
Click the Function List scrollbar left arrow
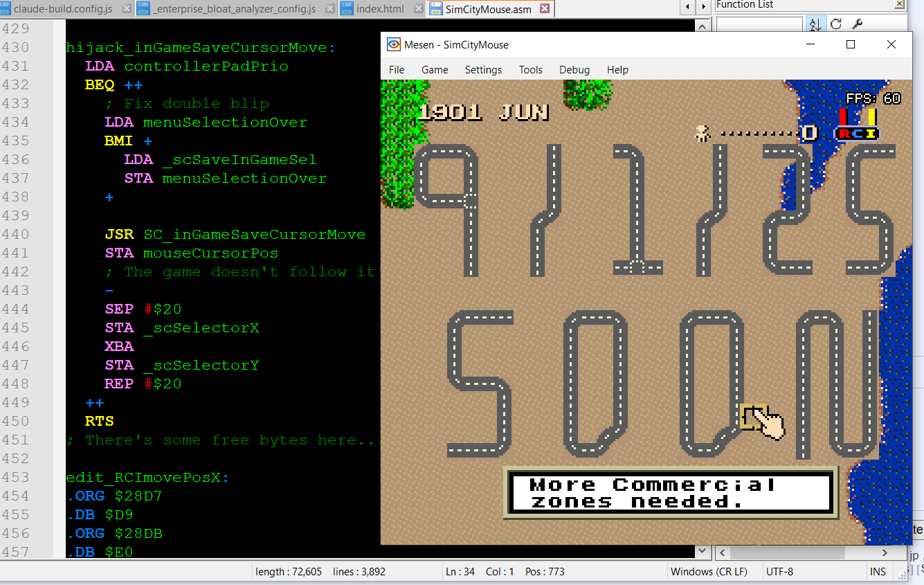tap(722, 553)
